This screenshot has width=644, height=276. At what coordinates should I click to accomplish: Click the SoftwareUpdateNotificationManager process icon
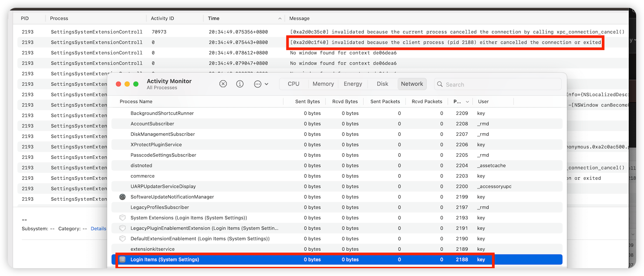(x=122, y=197)
